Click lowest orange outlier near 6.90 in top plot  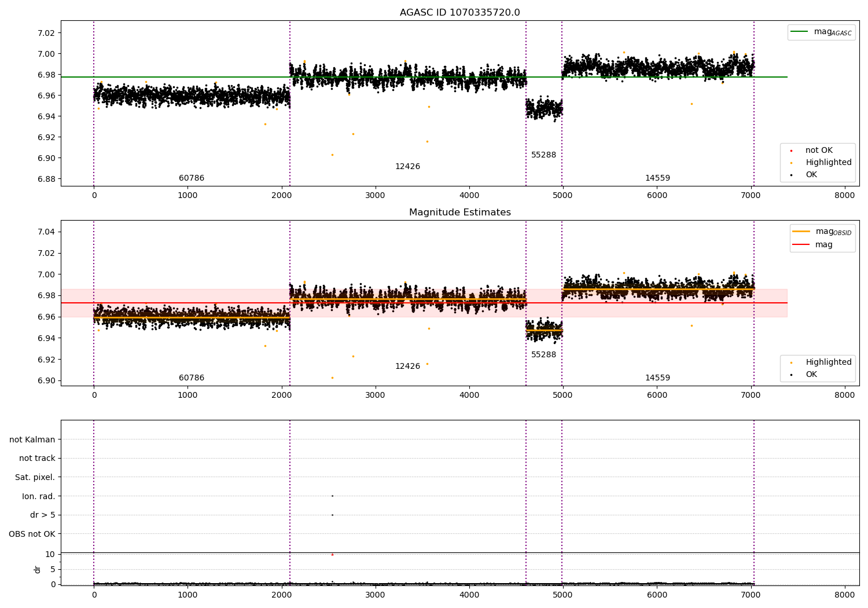pos(332,155)
